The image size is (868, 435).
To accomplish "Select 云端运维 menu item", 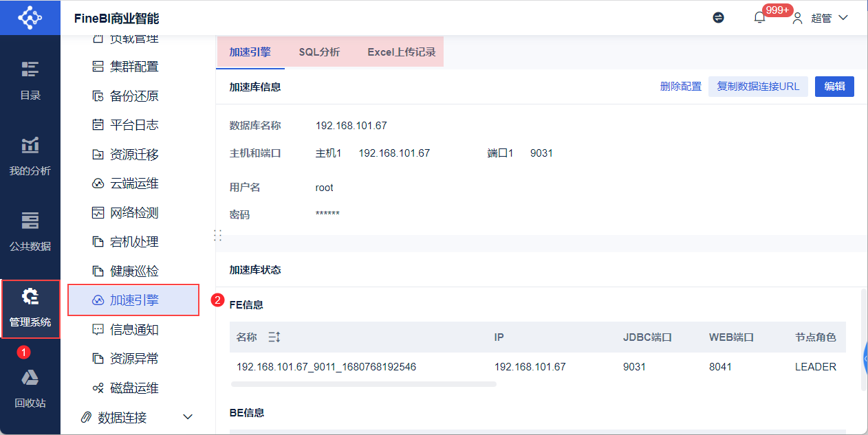I will click(x=133, y=183).
